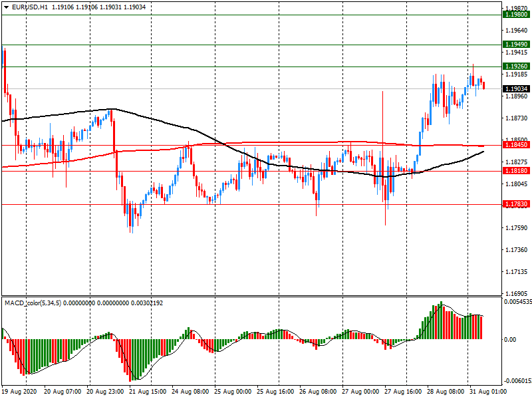The image size is (532, 399).
Task: Click the MACD 0.00 scale value
Action: point(511,339)
